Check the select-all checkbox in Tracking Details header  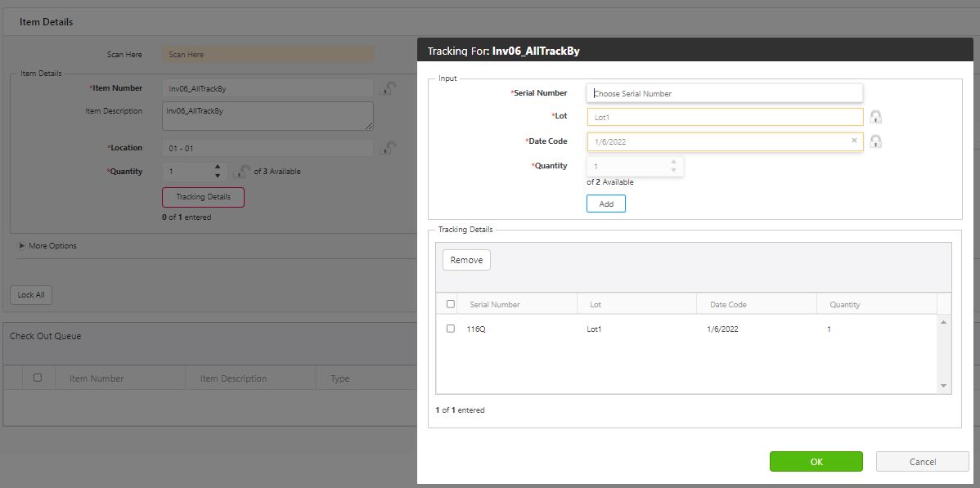coord(450,304)
